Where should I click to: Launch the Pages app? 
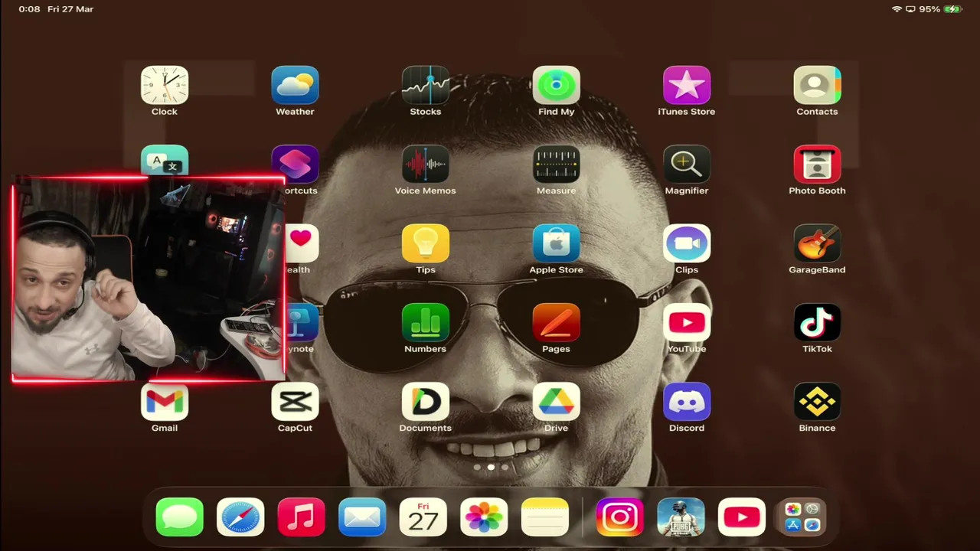tap(556, 322)
